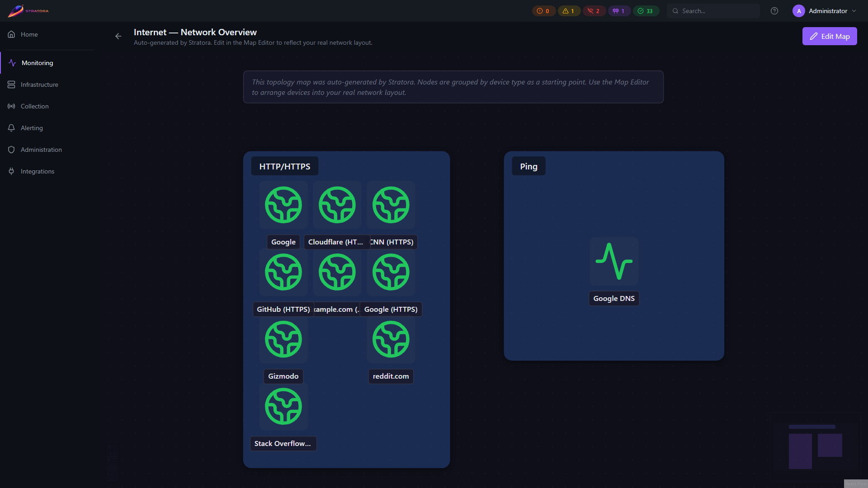Click the auto-generated topology notice banner
This screenshot has height=488, width=868.
(x=453, y=87)
